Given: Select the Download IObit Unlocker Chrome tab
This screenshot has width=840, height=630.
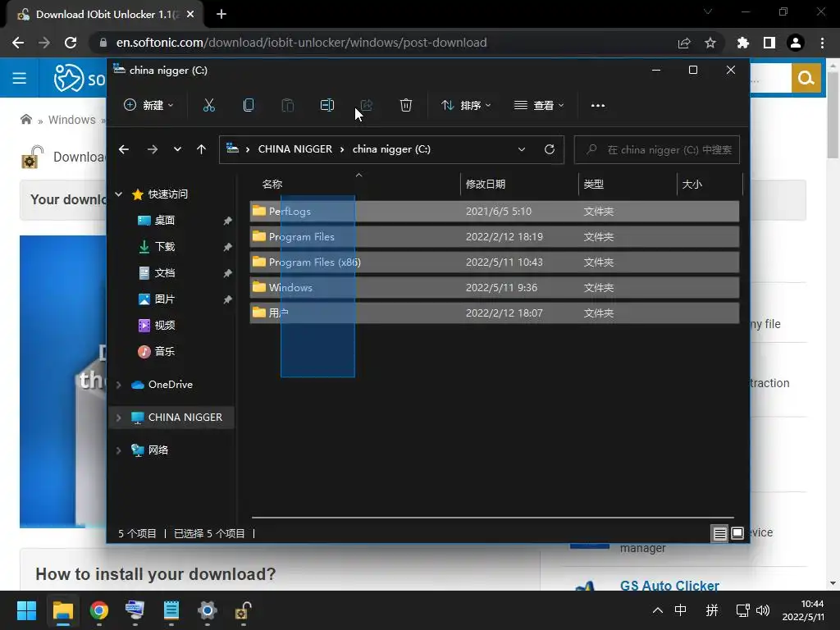Looking at the screenshot, I should coord(106,15).
